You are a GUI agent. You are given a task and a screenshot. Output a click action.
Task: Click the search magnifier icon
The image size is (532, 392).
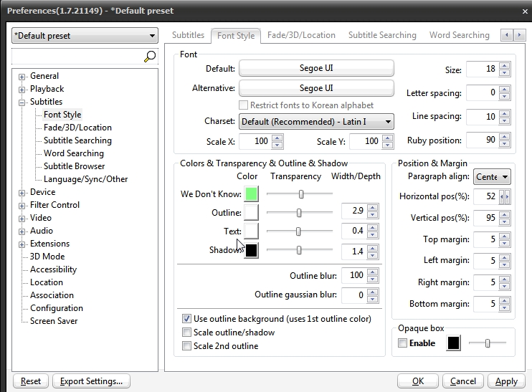click(150, 56)
